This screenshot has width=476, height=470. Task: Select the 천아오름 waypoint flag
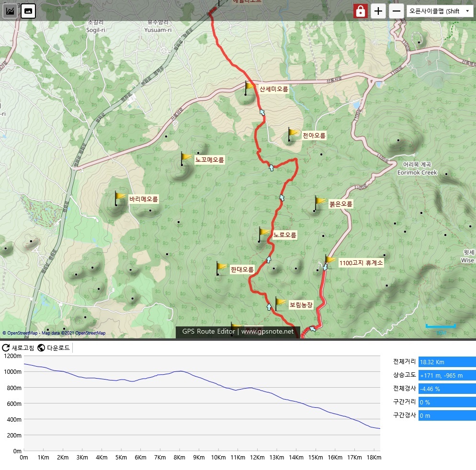click(x=293, y=134)
